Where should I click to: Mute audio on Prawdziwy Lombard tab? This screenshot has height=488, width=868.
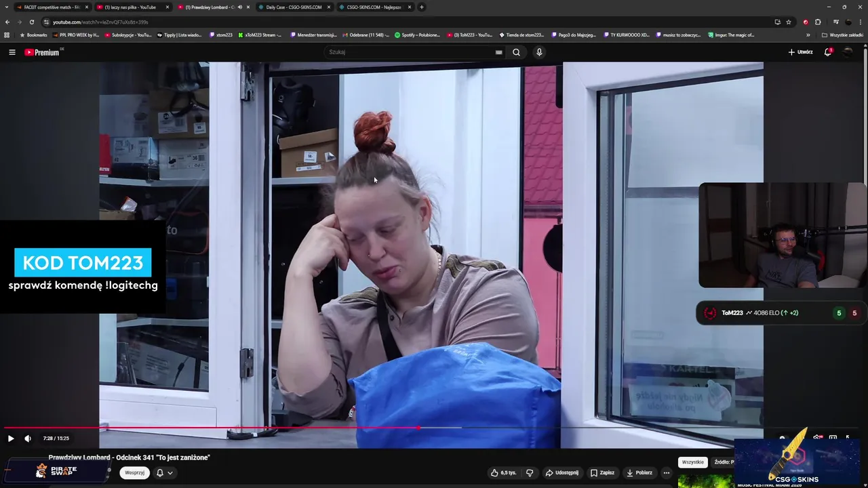pos(239,7)
